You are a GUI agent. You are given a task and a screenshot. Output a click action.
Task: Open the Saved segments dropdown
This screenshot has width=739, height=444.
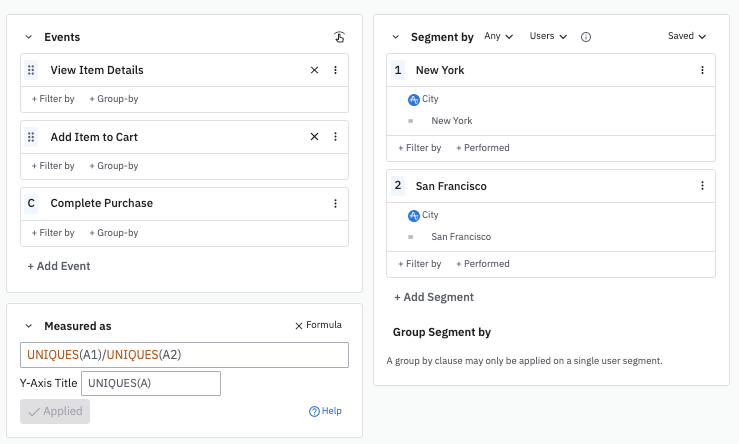click(687, 37)
